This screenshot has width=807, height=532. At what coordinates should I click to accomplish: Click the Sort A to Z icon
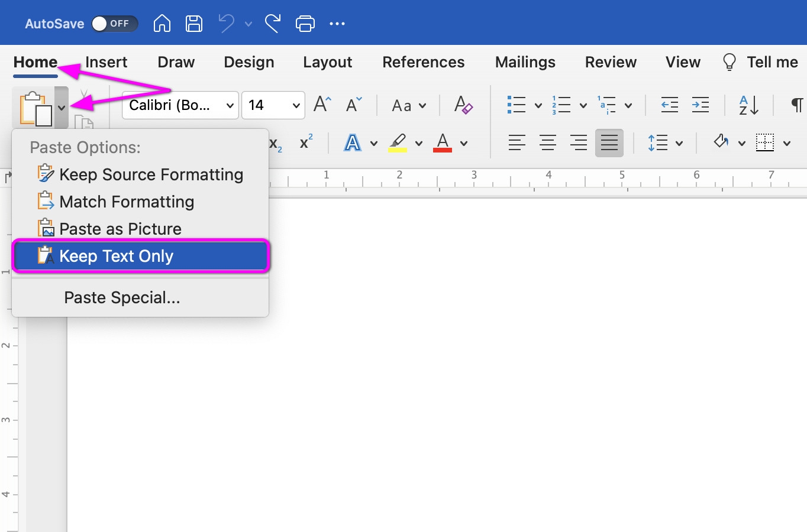[748, 105]
